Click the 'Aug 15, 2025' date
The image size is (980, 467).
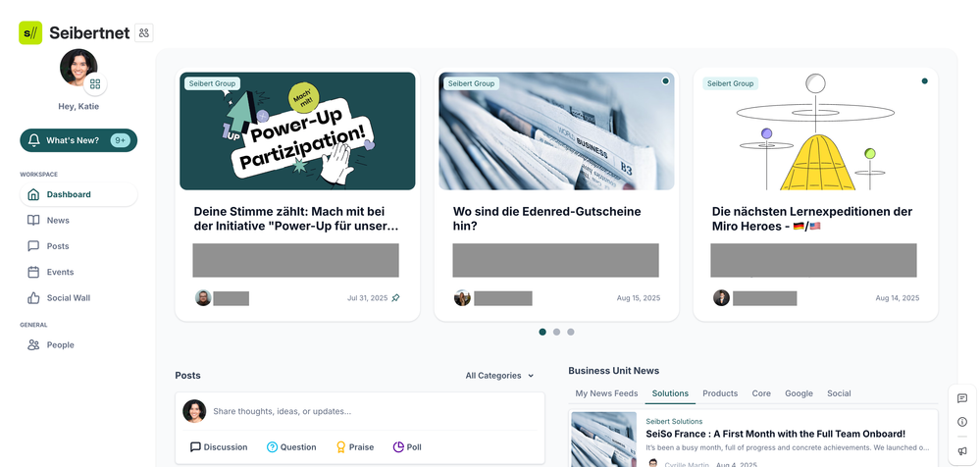pyautogui.click(x=638, y=298)
